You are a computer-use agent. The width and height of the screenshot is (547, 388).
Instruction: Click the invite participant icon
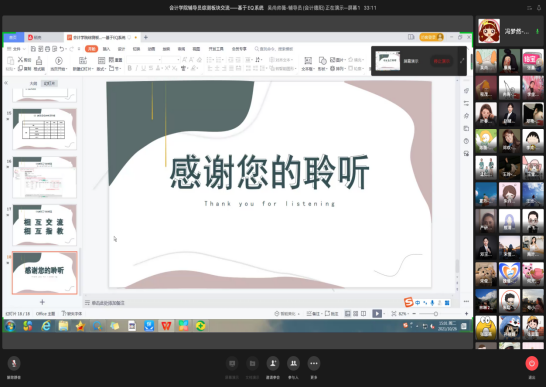click(x=273, y=364)
